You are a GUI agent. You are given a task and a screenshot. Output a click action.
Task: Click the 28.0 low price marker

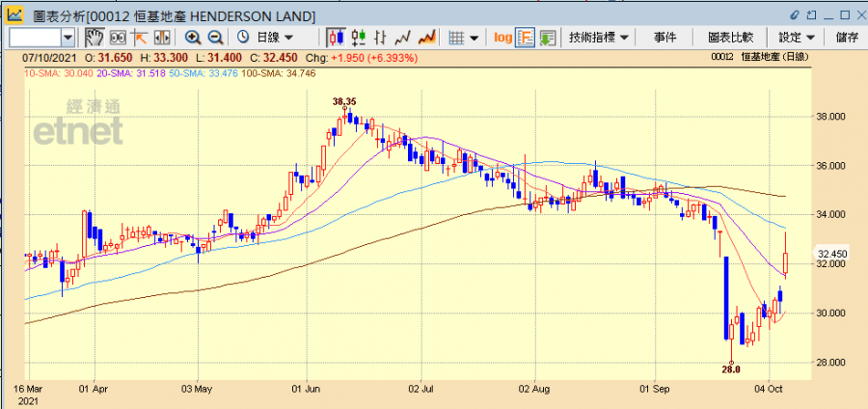point(731,369)
